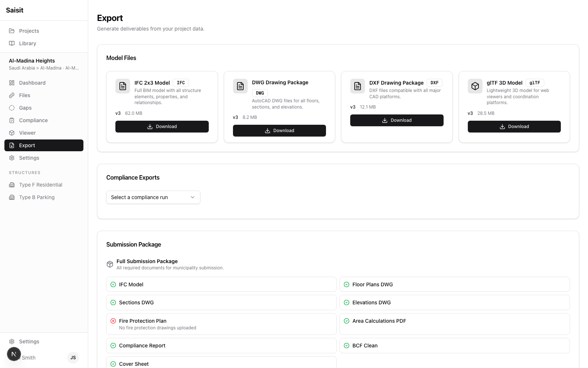Screen dimensions: 588x368
Task: Click the DWG Drawing Package document icon
Action: pyautogui.click(x=240, y=86)
